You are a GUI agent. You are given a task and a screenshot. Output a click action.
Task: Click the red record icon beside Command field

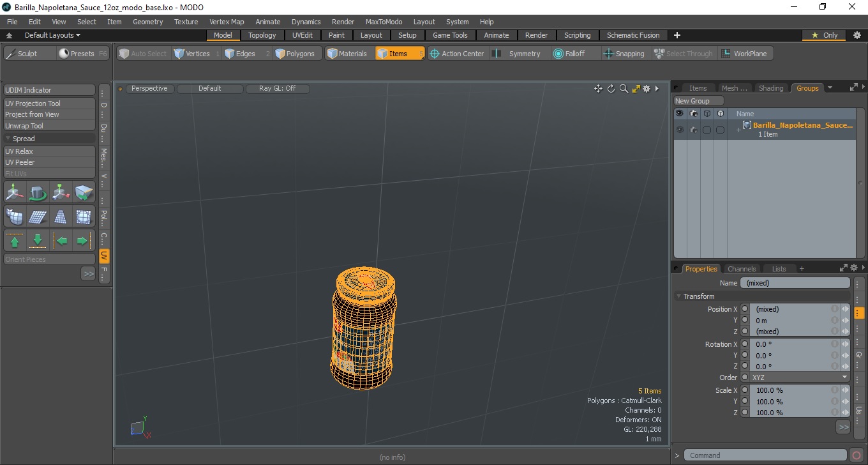[x=857, y=455]
